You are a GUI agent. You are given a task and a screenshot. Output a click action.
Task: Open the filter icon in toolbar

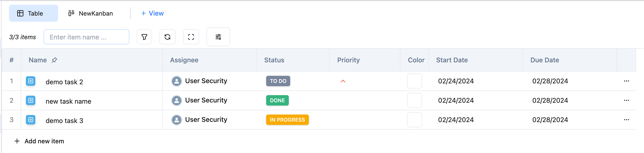point(144,37)
